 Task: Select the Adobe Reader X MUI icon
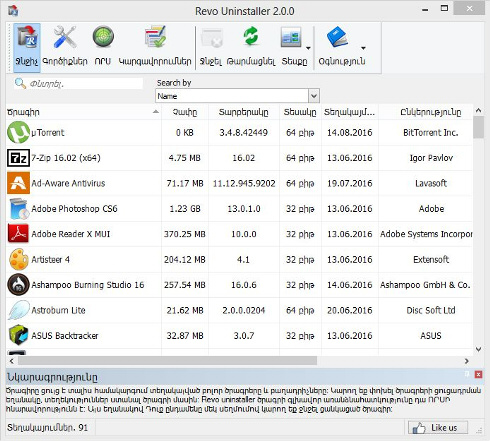click(x=18, y=234)
